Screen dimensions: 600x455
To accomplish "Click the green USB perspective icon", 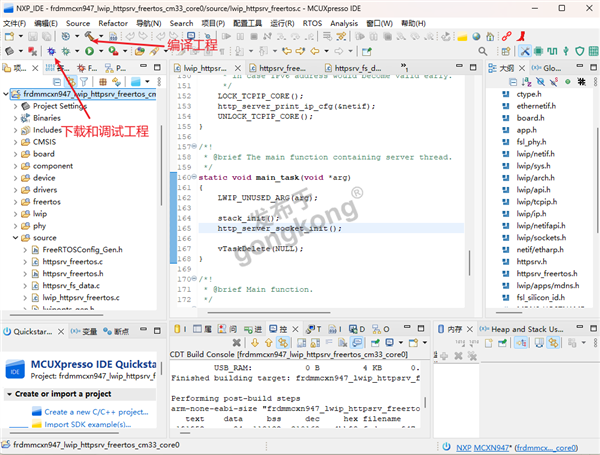I will click(566, 51).
